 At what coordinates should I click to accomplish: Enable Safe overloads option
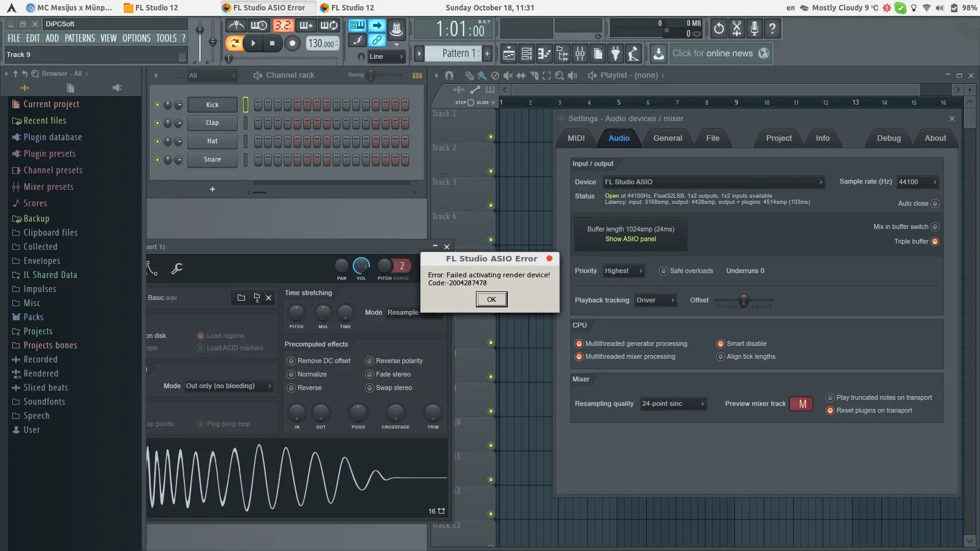tap(663, 271)
